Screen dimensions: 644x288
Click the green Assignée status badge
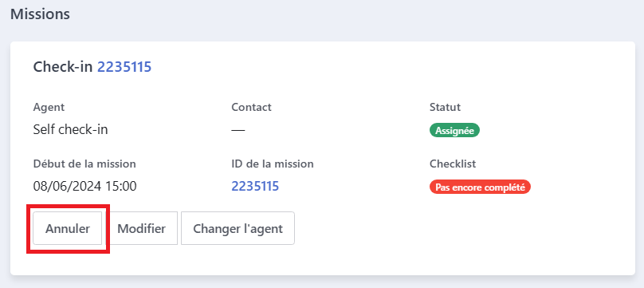(454, 131)
